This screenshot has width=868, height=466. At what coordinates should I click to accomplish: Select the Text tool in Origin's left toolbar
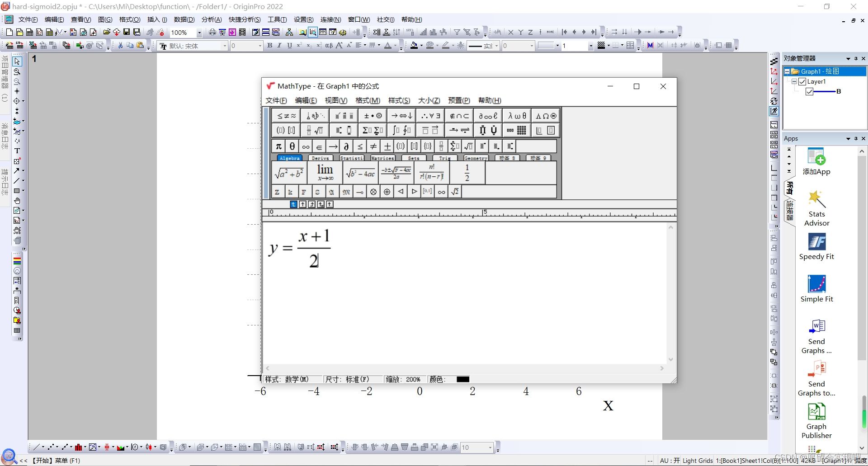pyautogui.click(x=17, y=151)
